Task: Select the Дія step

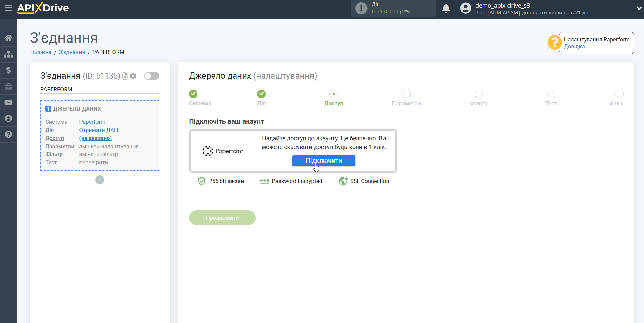Action: 261,94
